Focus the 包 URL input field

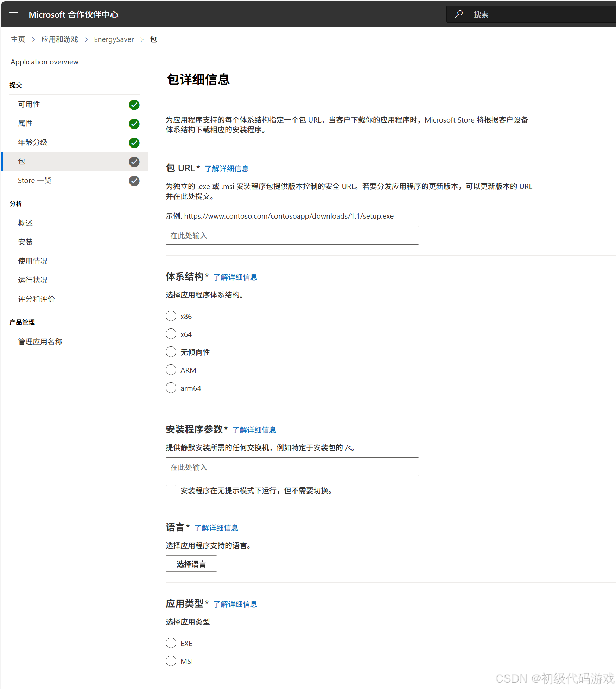pos(292,235)
